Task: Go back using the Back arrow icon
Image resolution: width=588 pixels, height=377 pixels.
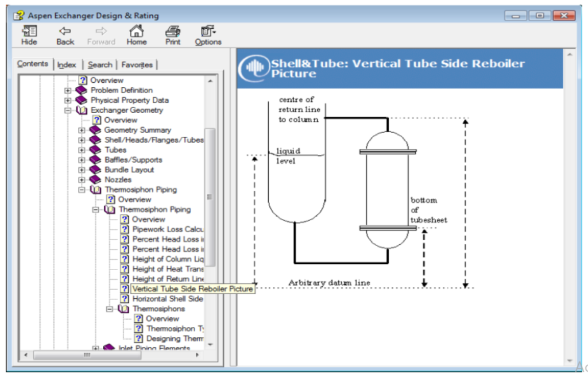Action: coord(65,31)
